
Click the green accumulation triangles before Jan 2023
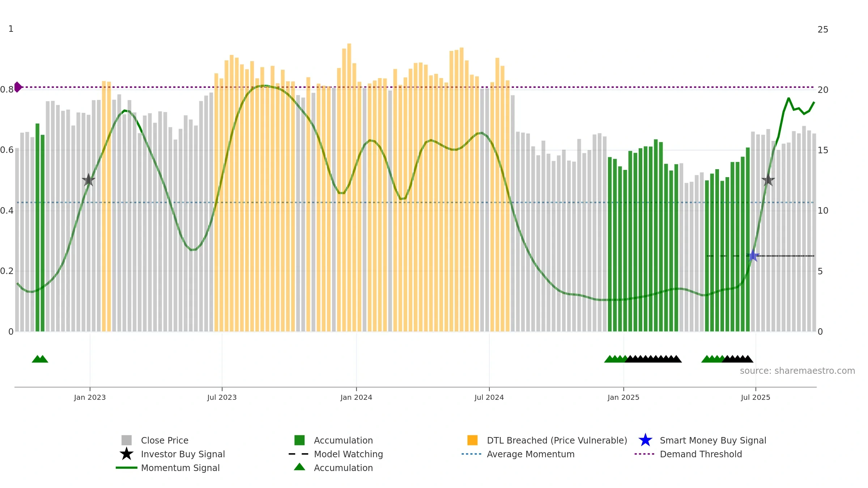pos(40,359)
